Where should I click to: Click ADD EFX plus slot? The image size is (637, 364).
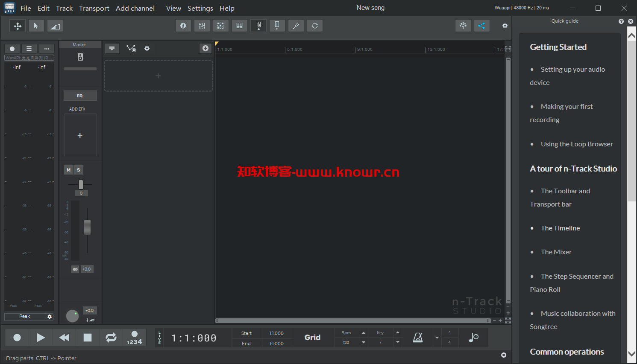(80, 135)
